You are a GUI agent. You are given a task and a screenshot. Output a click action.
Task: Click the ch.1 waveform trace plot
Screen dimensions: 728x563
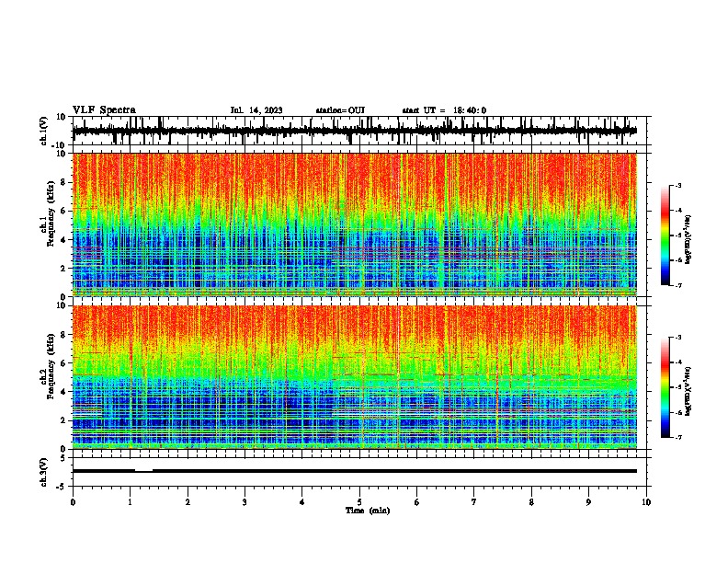pos(354,131)
